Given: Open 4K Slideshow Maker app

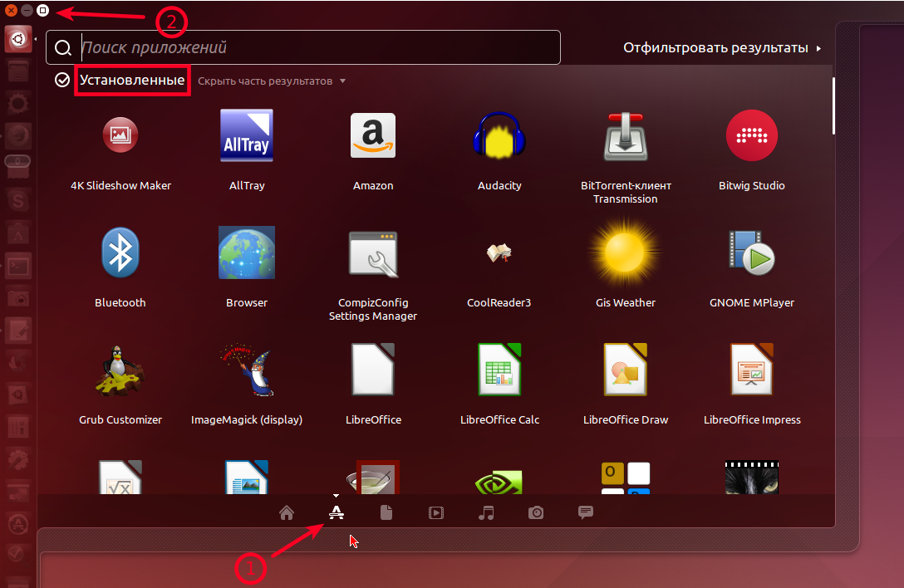Looking at the screenshot, I should [x=120, y=136].
